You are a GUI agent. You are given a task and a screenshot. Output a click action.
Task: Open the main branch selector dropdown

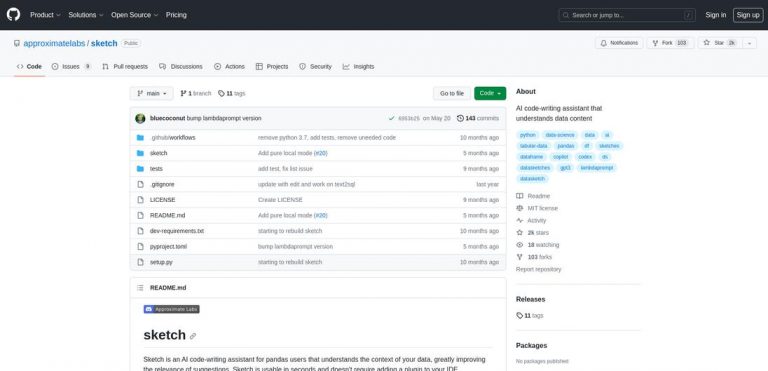coord(151,93)
